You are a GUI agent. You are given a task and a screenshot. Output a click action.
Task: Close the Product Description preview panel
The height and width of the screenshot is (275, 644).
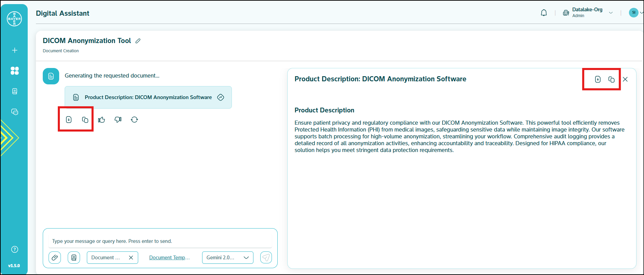coord(625,79)
